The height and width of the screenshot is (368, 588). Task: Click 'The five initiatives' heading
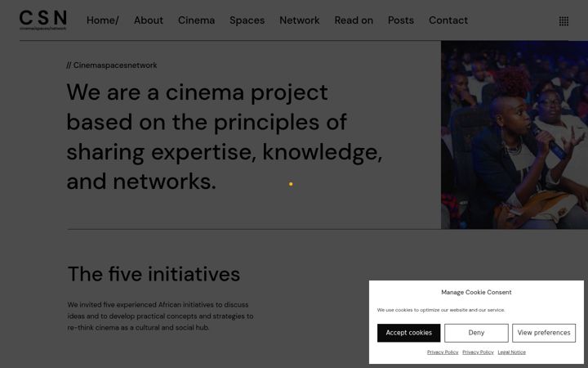pos(154,274)
